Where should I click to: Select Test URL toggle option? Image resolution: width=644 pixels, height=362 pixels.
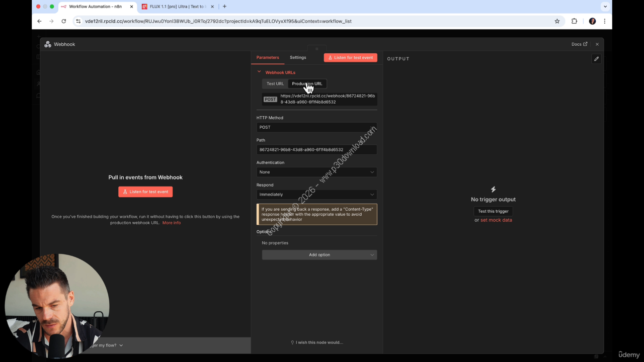click(275, 84)
